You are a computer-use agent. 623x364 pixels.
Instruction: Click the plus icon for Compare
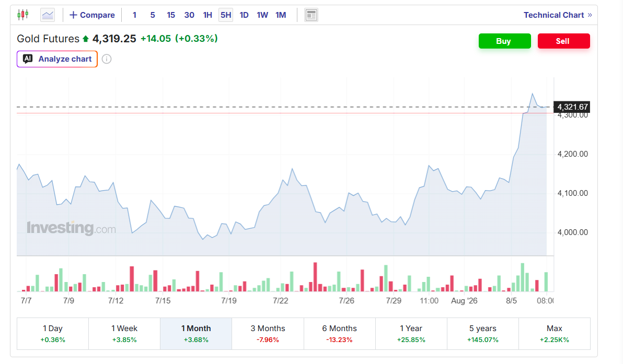pos(73,15)
